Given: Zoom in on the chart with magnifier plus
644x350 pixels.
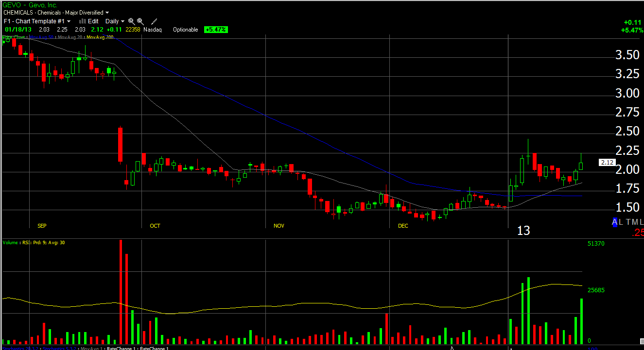Looking at the screenshot, I should click(132, 21).
